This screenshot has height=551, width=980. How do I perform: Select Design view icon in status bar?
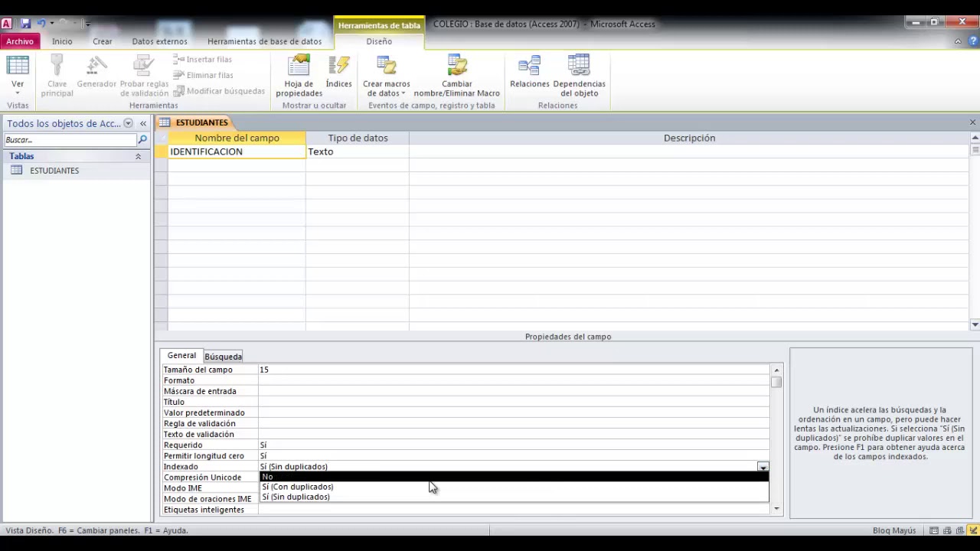point(972,530)
